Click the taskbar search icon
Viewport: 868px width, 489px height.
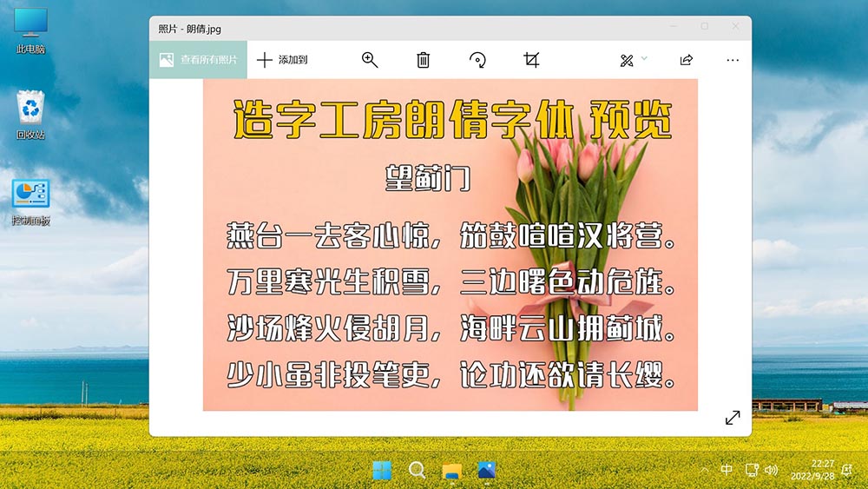click(x=417, y=471)
